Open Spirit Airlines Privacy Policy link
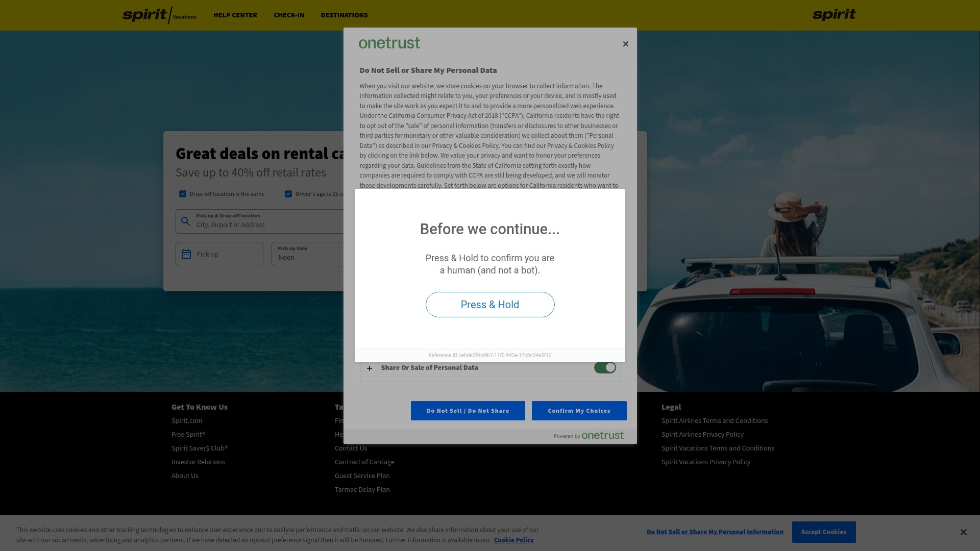This screenshot has height=551, width=980. coord(702,435)
